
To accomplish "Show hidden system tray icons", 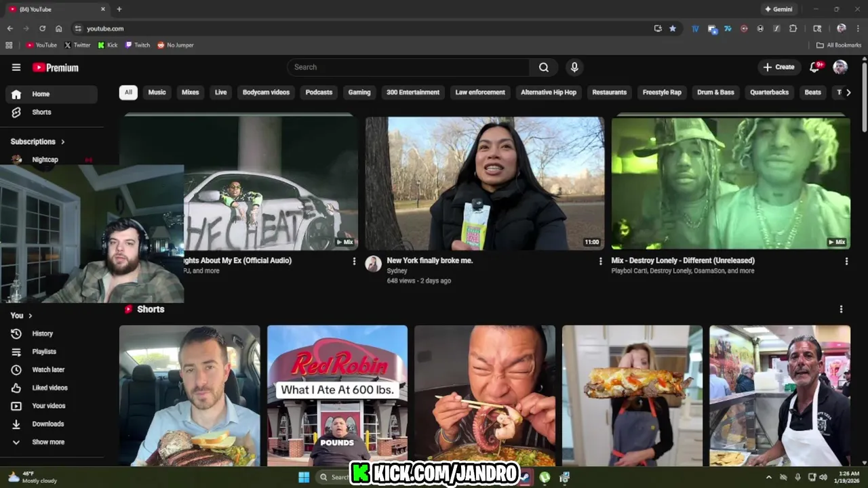I will (768, 477).
